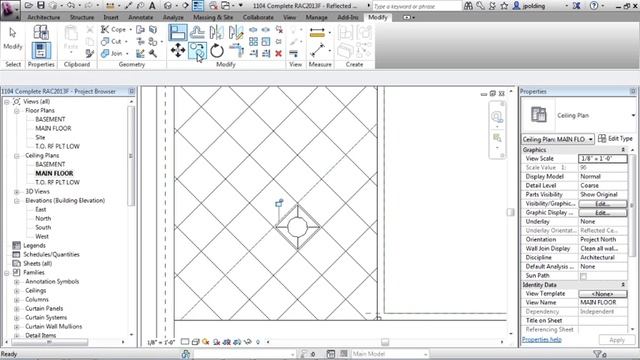Image resolution: width=640 pixels, height=360 pixels.
Task: Open the Massing & Site ribbon tab
Action: pyautogui.click(x=213, y=17)
